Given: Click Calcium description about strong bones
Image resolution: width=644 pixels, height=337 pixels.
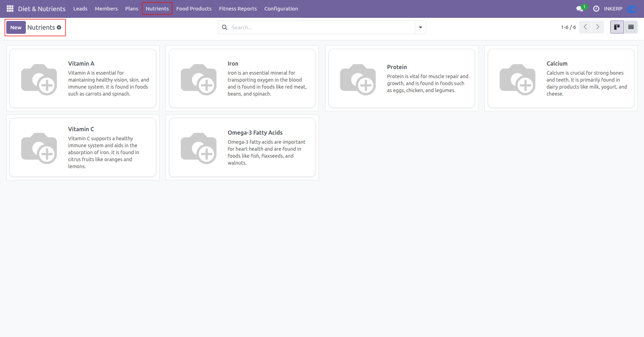Looking at the screenshot, I should [587, 83].
